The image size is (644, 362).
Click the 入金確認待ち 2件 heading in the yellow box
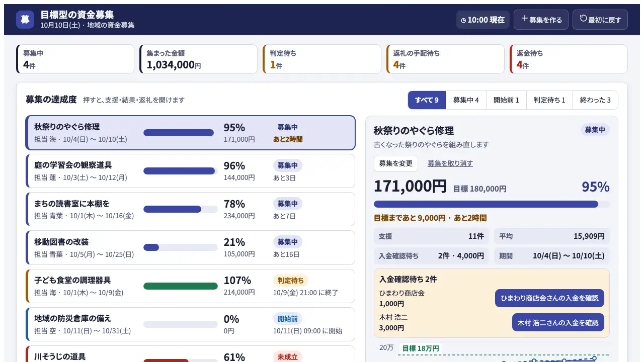click(x=408, y=279)
